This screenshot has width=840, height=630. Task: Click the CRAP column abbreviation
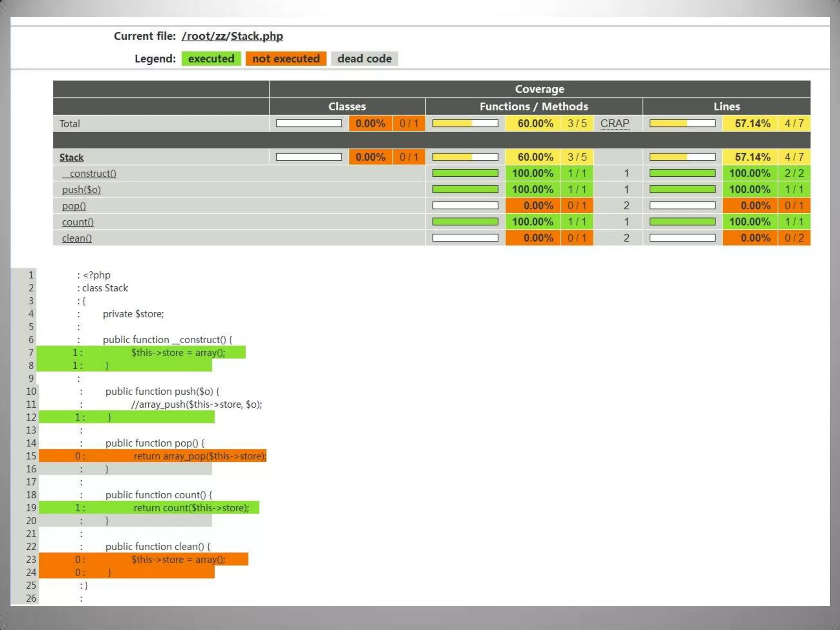point(614,123)
